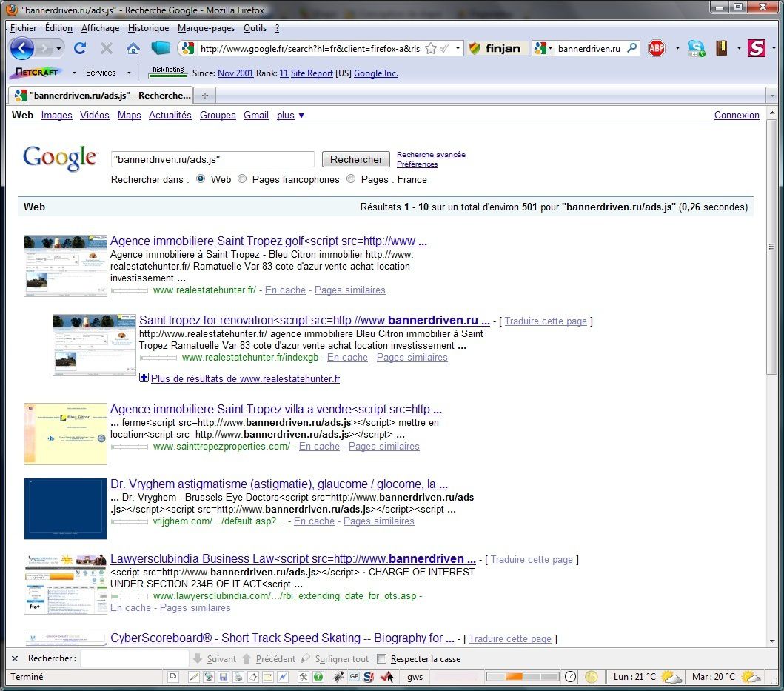Click the save disk status bar icon
The width and height of the screenshot is (784, 691).
pyautogui.click(x=224, y=677)
